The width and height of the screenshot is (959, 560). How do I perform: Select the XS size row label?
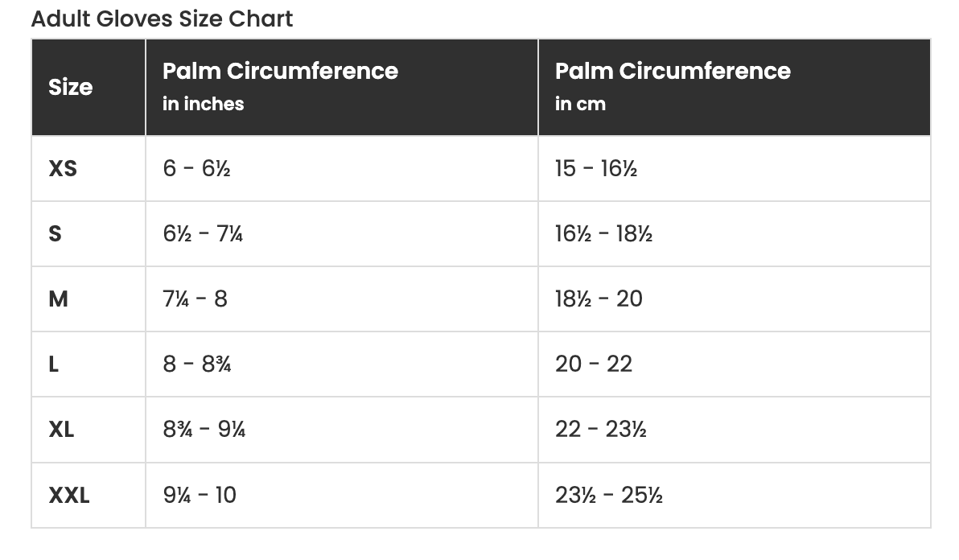pyautogui.click(x=64, y=169)
